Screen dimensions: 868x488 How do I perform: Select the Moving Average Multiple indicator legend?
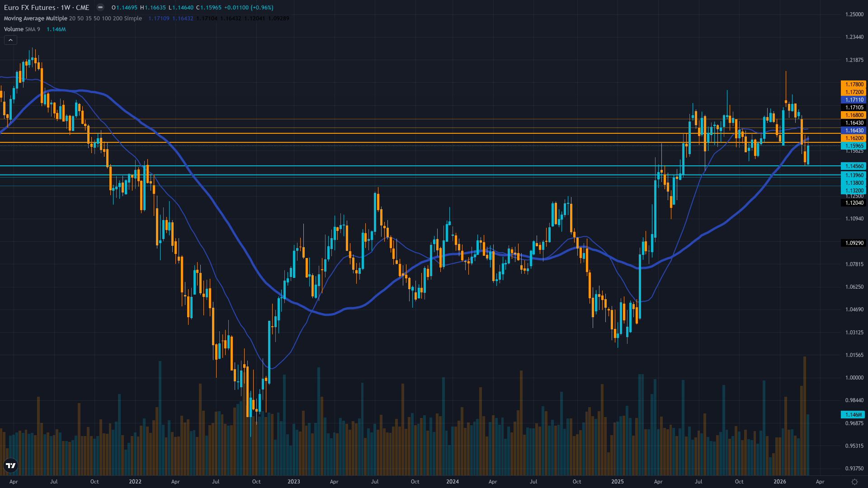pyautogui.click(x=73, y=19)
